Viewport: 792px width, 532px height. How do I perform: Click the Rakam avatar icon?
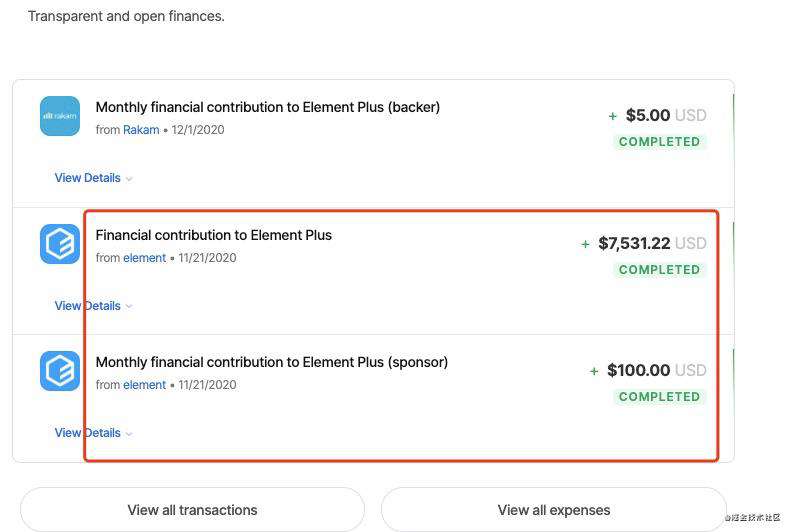[x=60, y=116]
